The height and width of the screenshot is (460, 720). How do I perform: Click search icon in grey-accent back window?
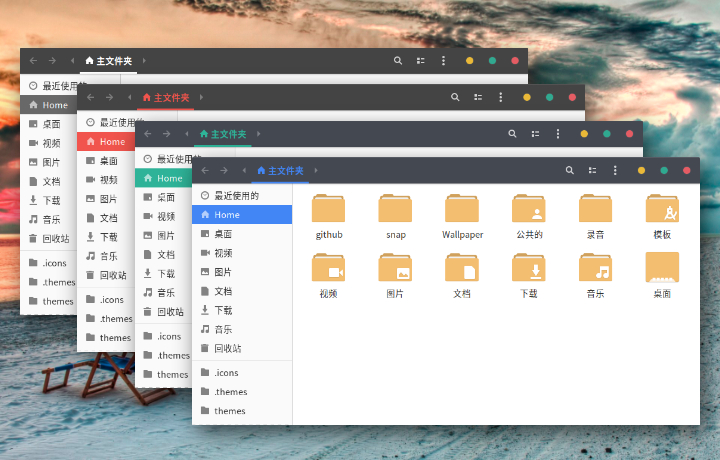(x=398, y=61)
